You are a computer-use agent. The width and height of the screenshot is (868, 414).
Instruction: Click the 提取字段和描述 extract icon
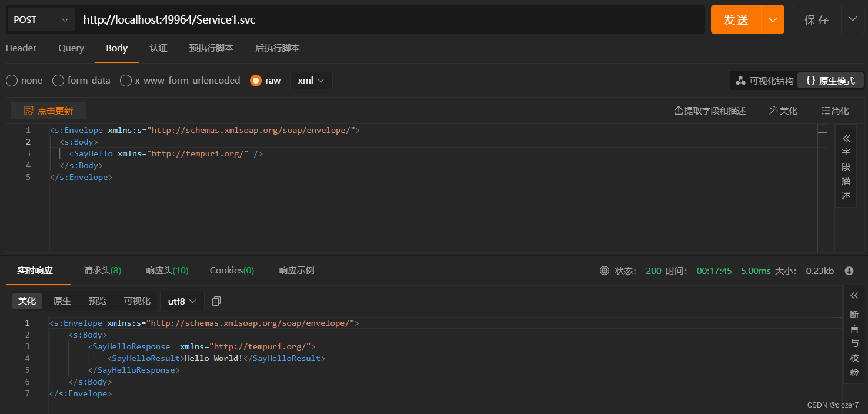[x=710, y=110]
